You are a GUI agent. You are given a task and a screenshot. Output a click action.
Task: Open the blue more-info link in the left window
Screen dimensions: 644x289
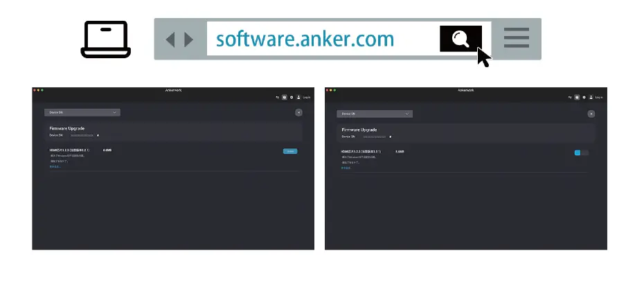(55, 166)
